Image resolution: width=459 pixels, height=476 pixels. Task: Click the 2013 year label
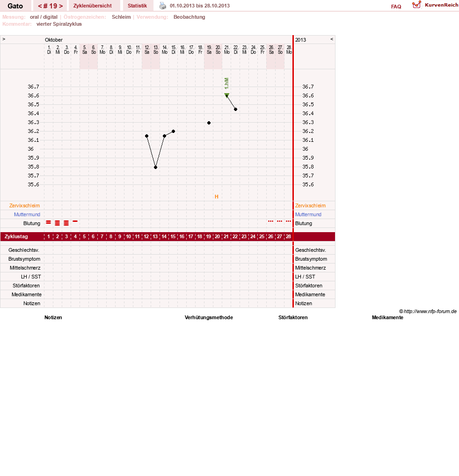[300, 40]
